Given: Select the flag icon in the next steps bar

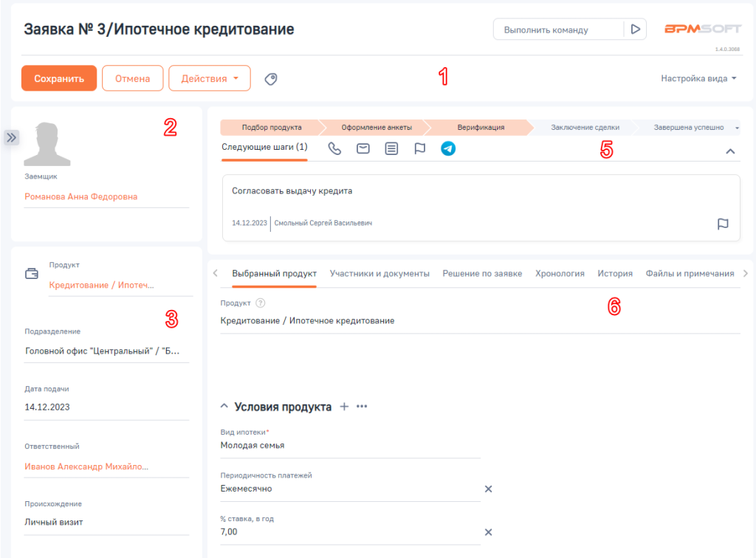Looking at the screenshot, I should (419, 148).
